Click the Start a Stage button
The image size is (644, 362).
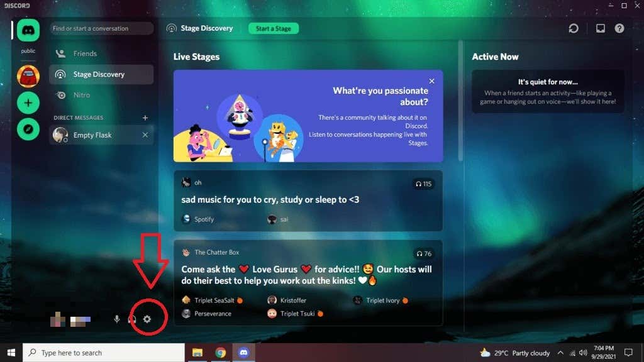tap(274, 28)
